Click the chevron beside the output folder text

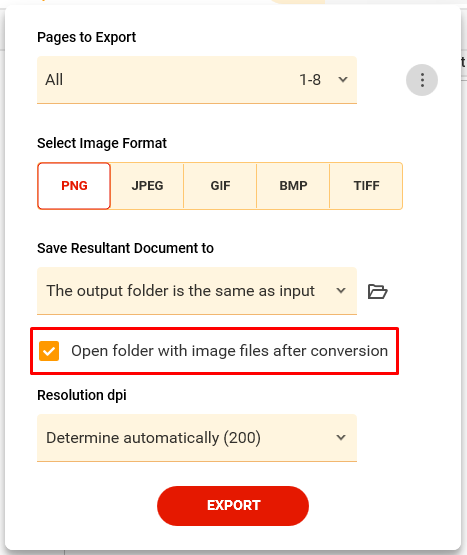pyautogui.click(x=341, y=291)
